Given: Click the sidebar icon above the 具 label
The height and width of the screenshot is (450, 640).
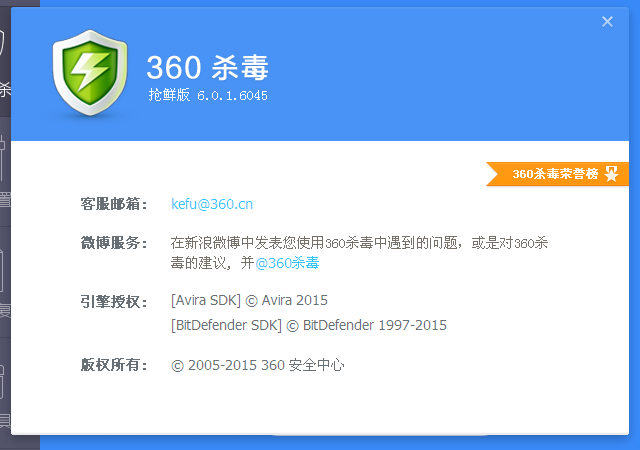Looking at the screenshot, I should pyautogui.click(x=4, y=380).
